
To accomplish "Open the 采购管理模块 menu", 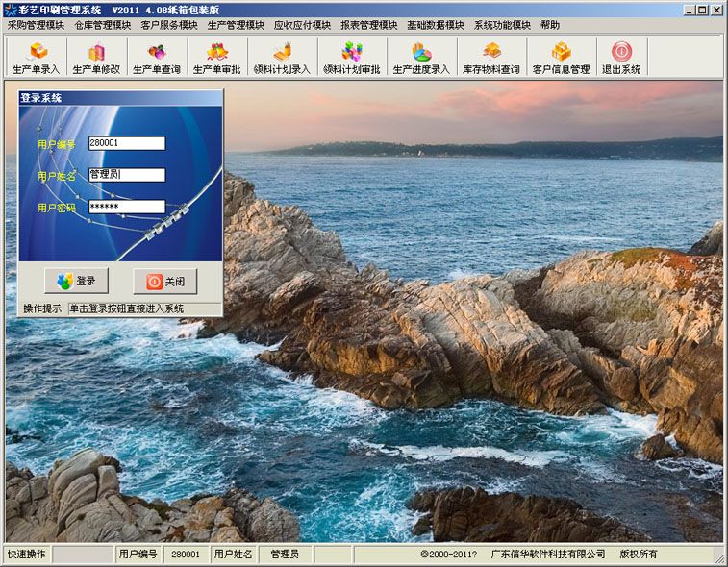I will tap(36, 25).
